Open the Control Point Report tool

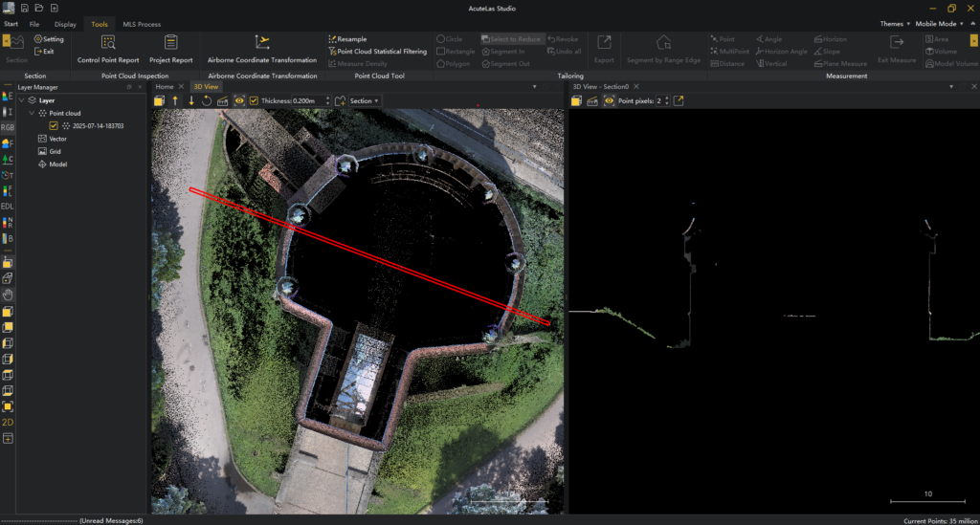pos(108,48)
